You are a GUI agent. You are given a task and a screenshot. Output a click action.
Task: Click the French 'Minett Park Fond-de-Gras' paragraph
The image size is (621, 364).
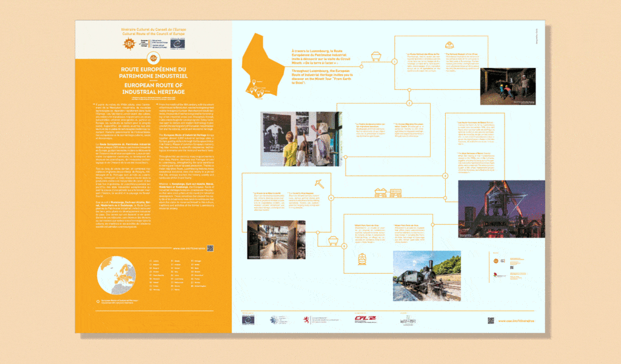click(x=369, y=234)
